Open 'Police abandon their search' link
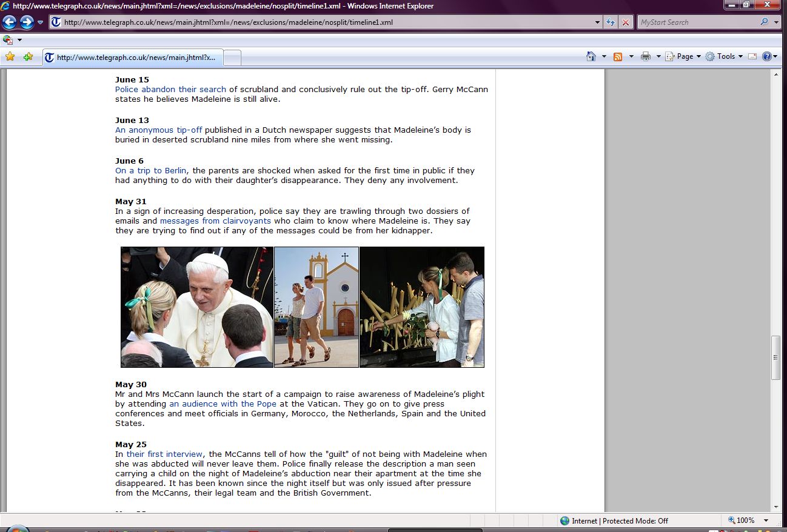This screenshot has width=787, height=532. (x=170, y=89)
